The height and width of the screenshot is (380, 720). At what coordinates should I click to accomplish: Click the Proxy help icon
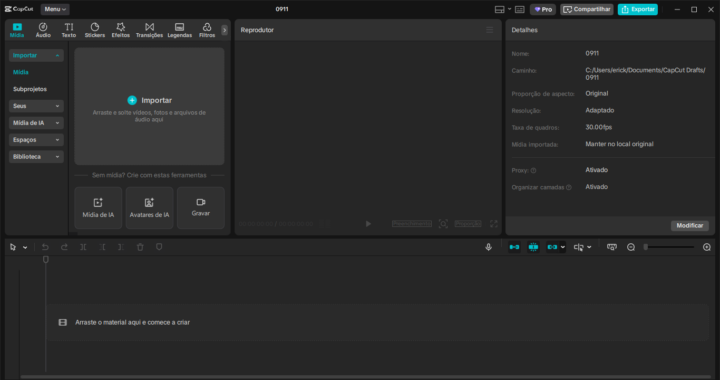coord(534,171)
